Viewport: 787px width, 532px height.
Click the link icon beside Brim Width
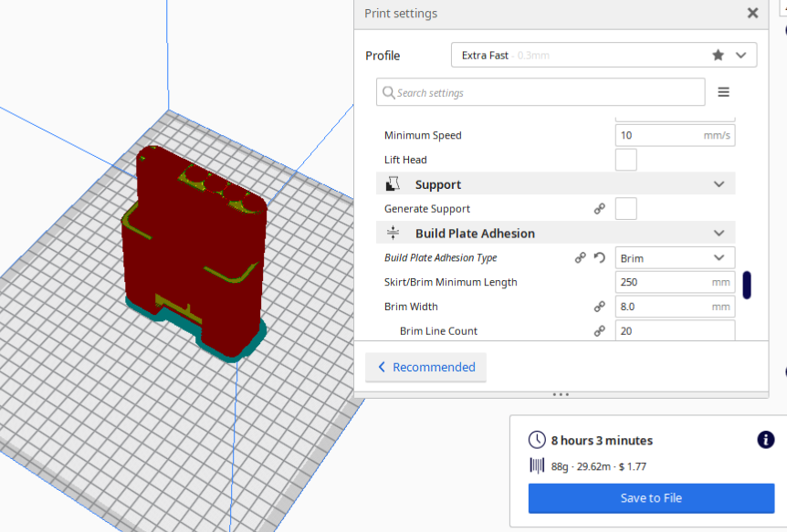pyautogui.click(x=599, y=307)
